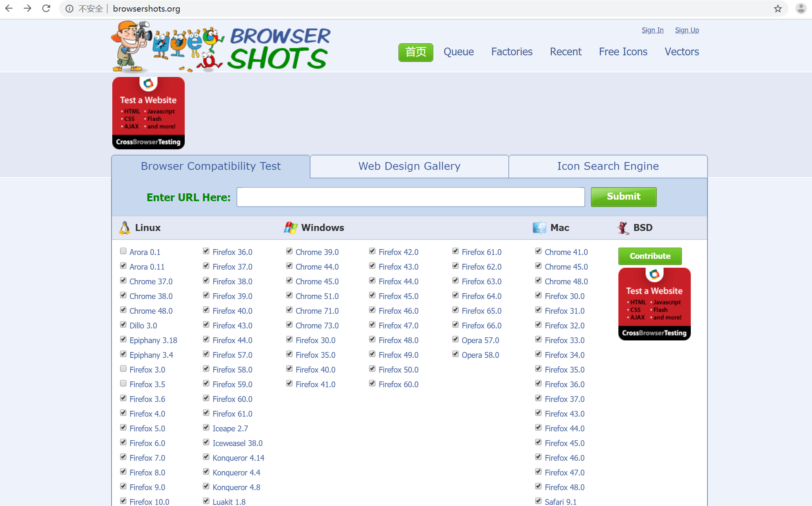Toggle the Mac Chrome 41.0 checkbox
Screen dimensions: 812x506
point(538,251)
